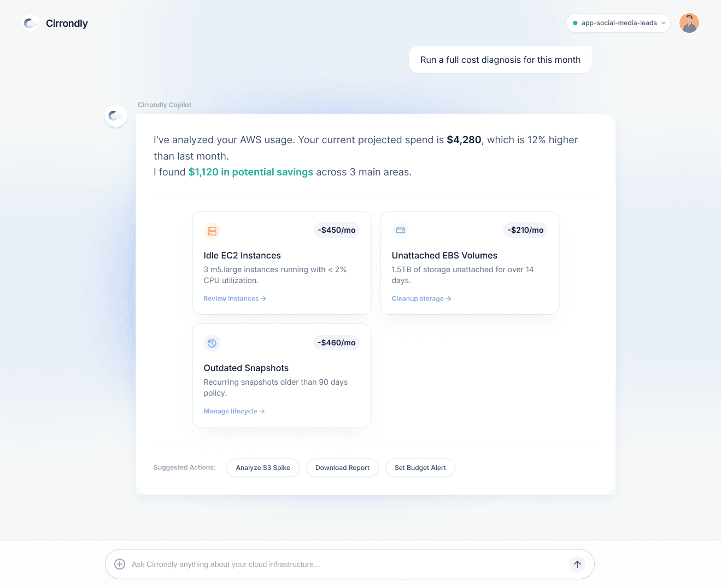Click the Cirrondly logo in the header
This screenshot has height=588, width=721.
pyautogui.click(x=55, y=23)
